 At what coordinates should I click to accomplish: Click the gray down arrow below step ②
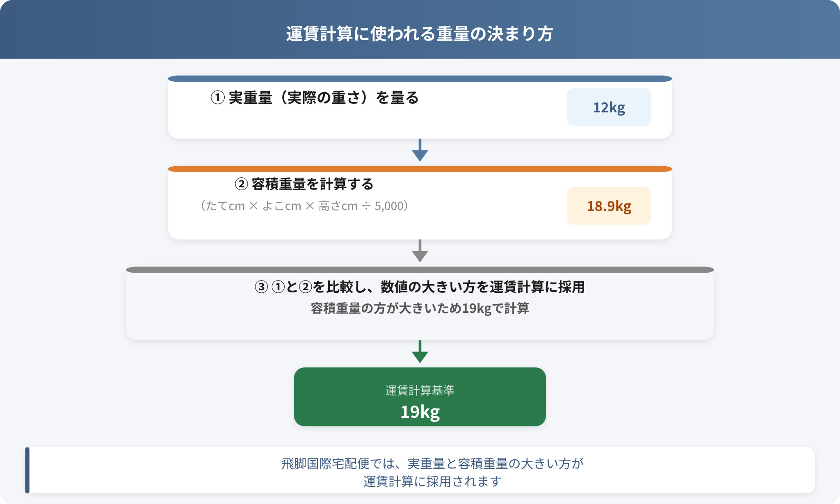pos(420,251)
